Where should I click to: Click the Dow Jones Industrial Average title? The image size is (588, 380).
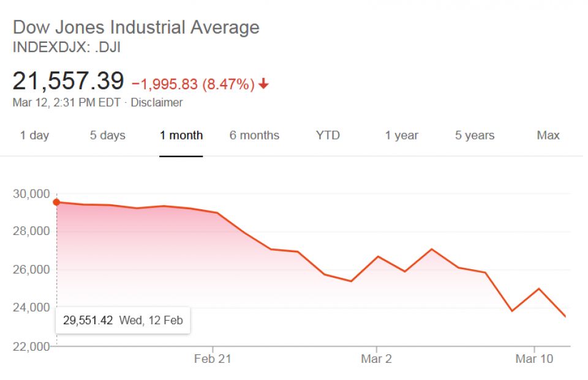coord(136,28)
